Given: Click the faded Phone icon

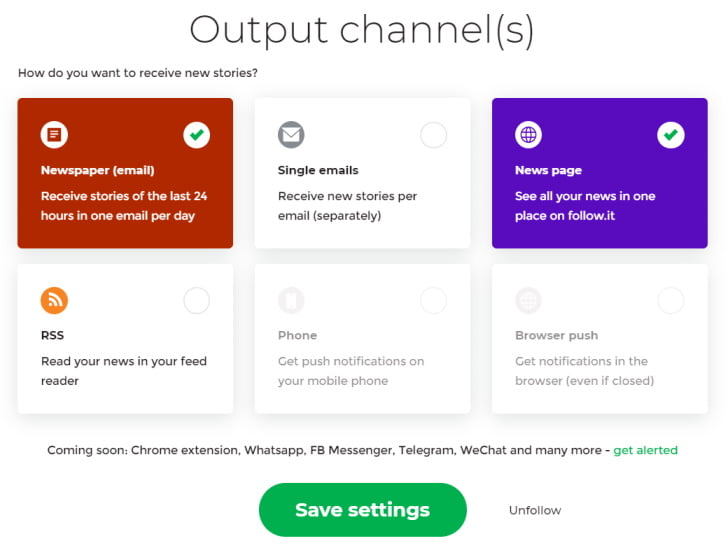Looking at the screenshot, I should (x=291, y=300).
